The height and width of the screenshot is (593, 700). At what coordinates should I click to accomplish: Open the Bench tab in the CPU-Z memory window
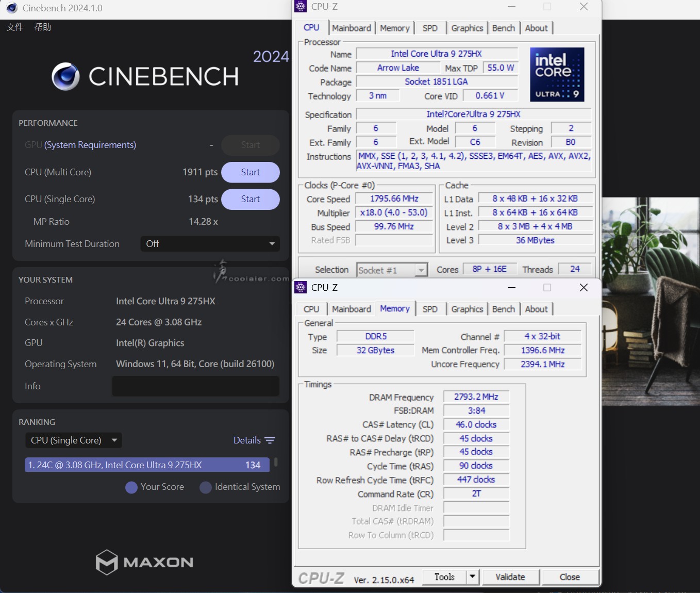coord(504,309)
